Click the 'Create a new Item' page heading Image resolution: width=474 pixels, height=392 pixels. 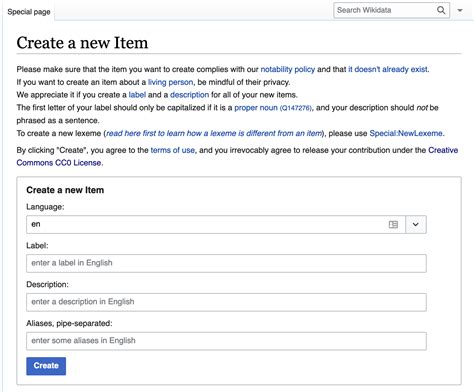click(82, 43)
